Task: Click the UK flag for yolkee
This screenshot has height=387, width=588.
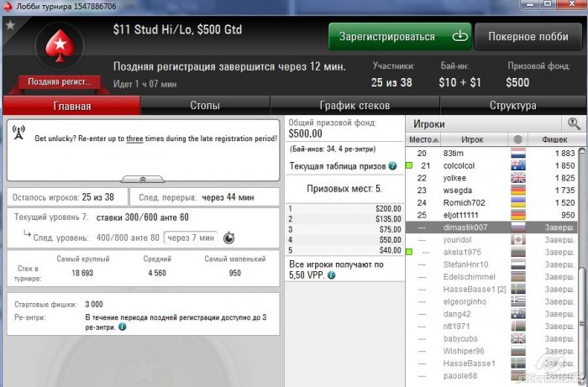Action: point(518,178)
